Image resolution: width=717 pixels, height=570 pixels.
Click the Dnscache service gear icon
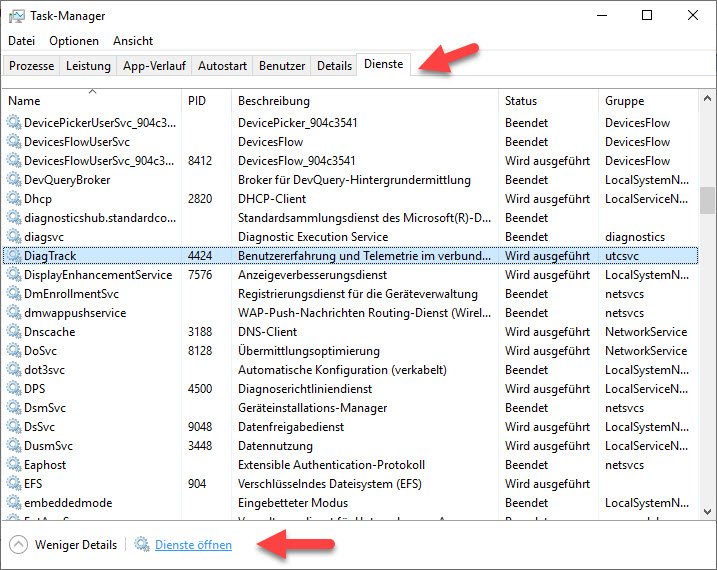(x=14, y=332)
